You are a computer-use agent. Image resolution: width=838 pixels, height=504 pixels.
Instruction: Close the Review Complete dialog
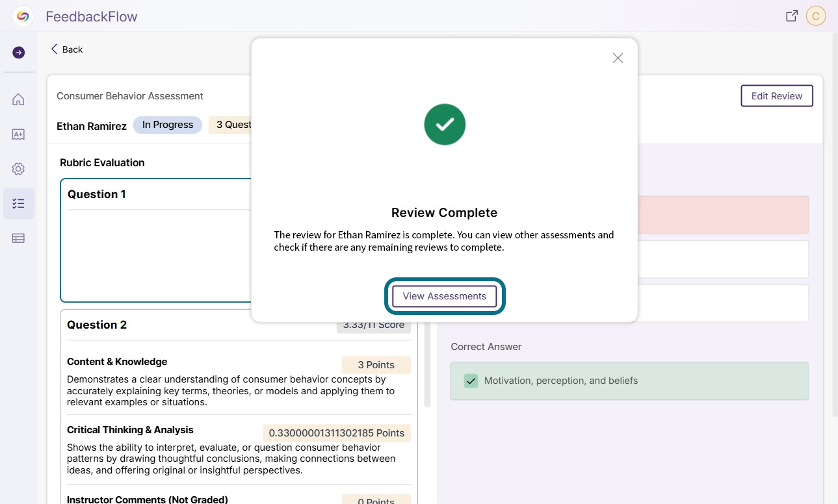coord(618,58)
